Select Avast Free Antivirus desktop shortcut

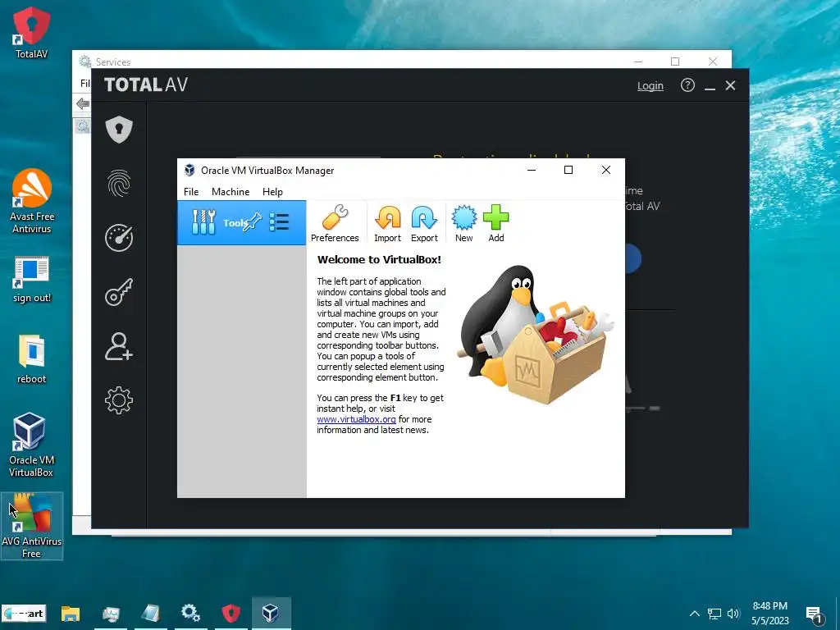pos(32,202)
